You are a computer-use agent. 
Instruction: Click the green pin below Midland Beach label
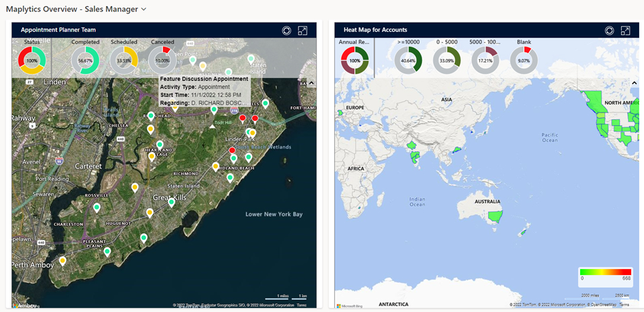coord(230,178)
